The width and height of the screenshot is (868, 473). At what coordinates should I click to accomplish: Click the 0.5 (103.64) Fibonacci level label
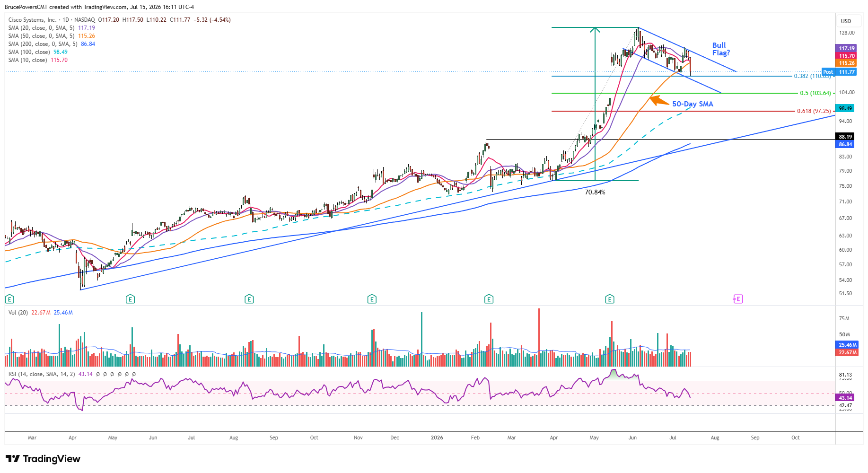815,93
